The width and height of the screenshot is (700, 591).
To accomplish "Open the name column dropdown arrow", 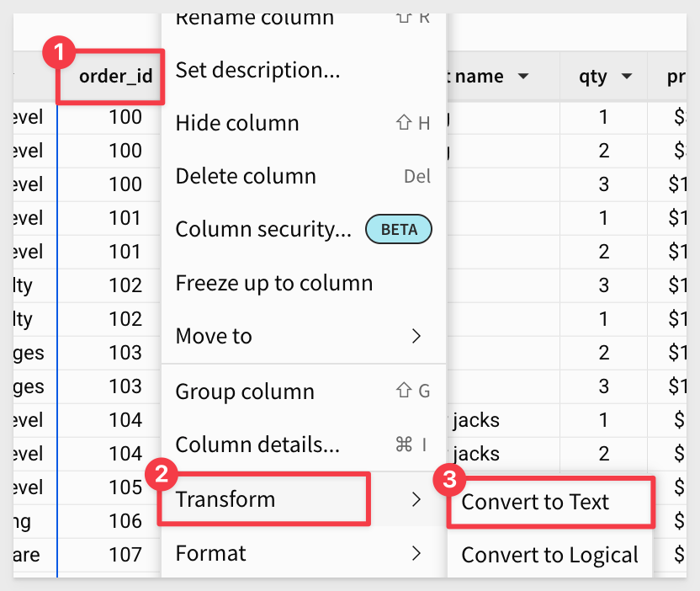I will point(523,77).
